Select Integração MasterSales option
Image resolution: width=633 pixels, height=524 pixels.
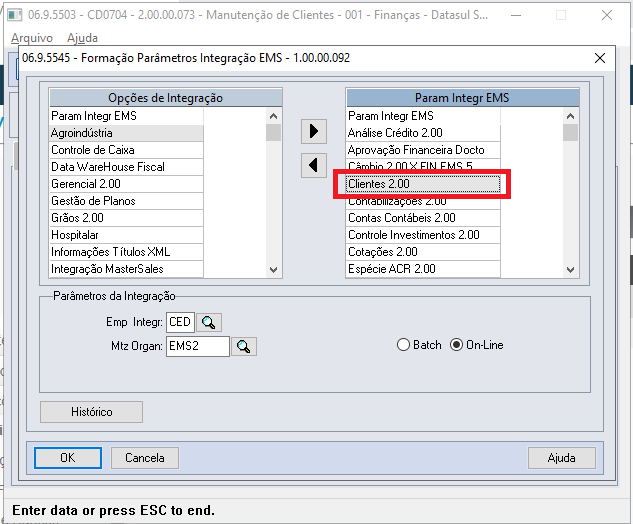tap(126, 268)
